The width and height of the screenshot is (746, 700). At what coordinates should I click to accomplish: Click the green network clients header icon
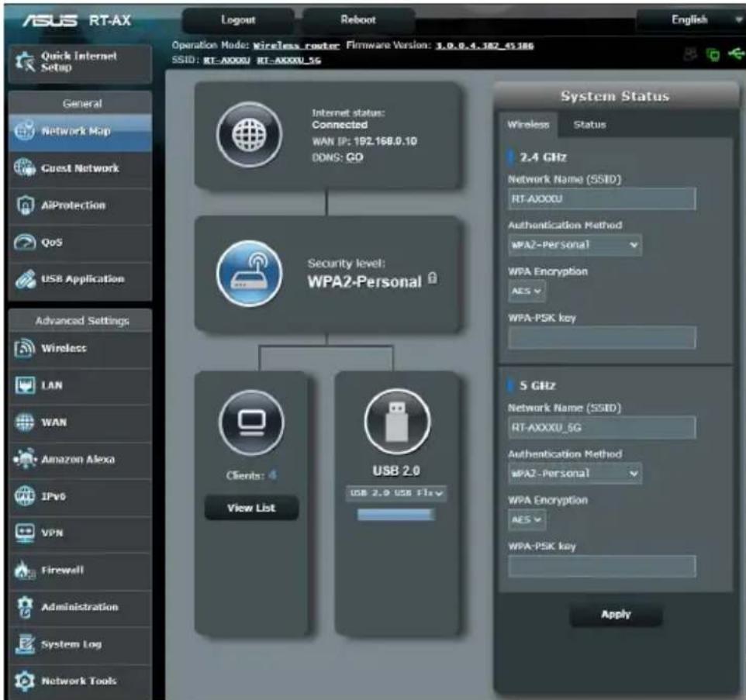click(713, 55)
